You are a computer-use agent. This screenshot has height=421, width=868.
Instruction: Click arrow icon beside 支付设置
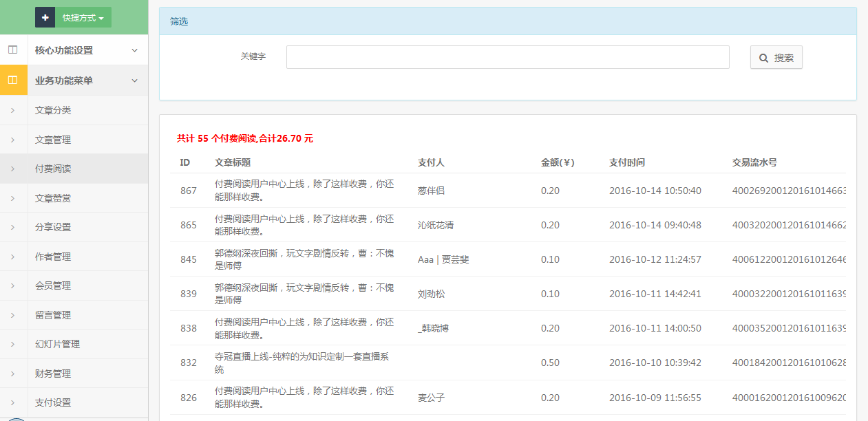13,402
